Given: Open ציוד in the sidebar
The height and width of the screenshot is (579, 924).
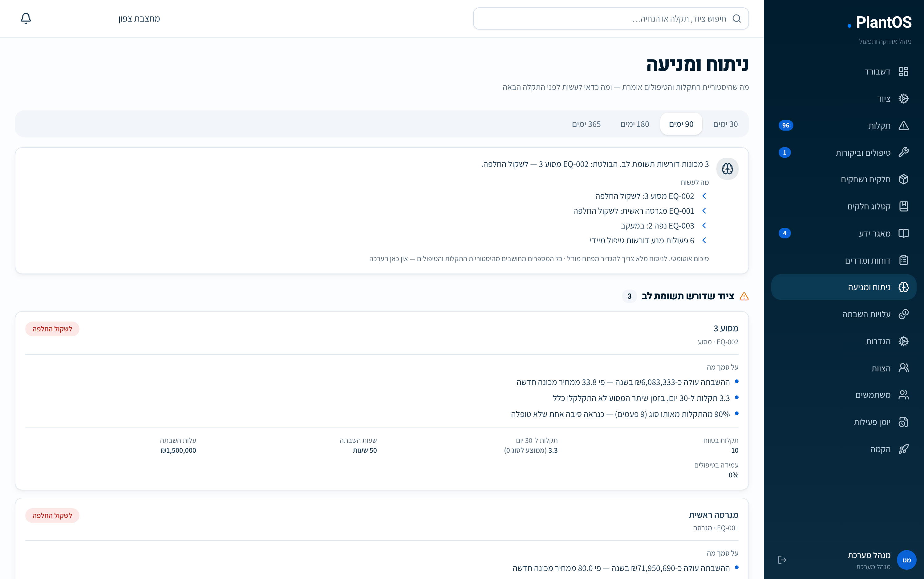Looking at the screenshot, I should (844, 99).
